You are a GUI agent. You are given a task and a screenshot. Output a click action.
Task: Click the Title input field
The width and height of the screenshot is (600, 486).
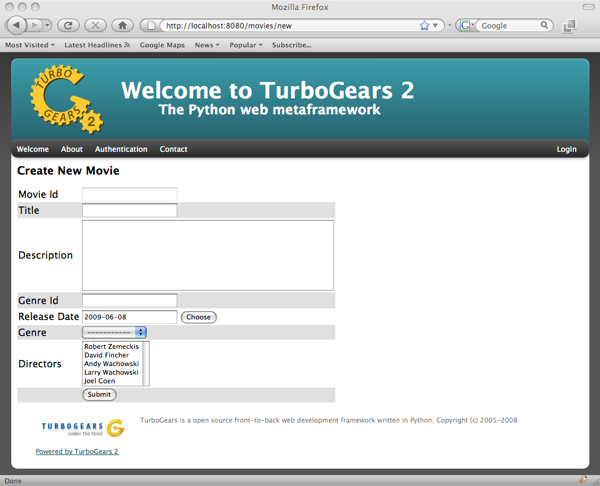tap(130, 210)
